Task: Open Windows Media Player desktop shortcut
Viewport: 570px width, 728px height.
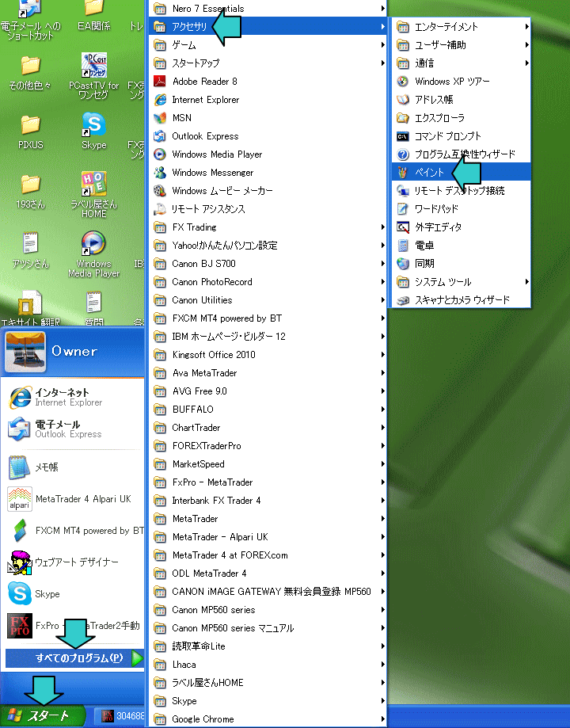Action: coord(93,254)
